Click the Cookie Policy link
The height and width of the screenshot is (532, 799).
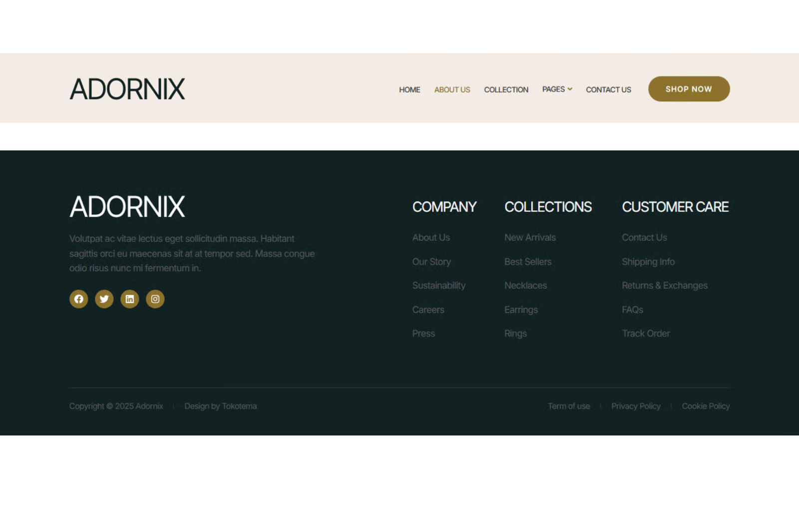click(x=706, y=406)
